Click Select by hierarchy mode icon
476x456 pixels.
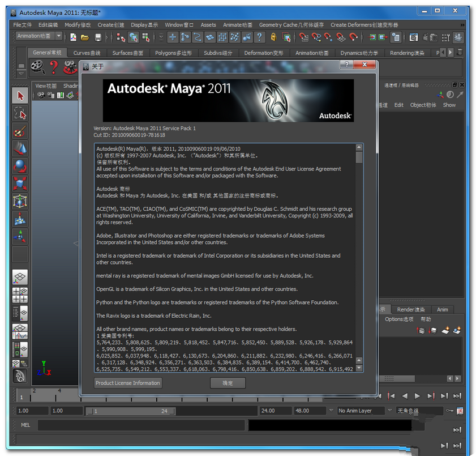tap(121, 37)
